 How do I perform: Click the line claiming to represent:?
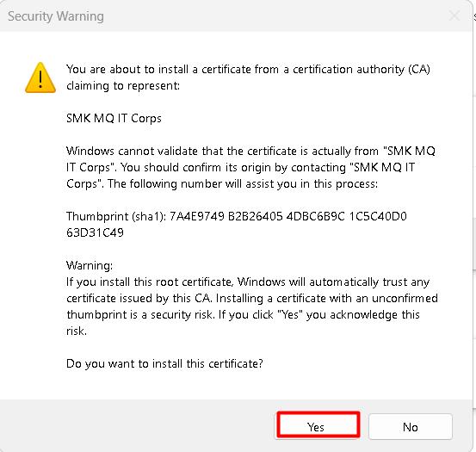[123, 85]
